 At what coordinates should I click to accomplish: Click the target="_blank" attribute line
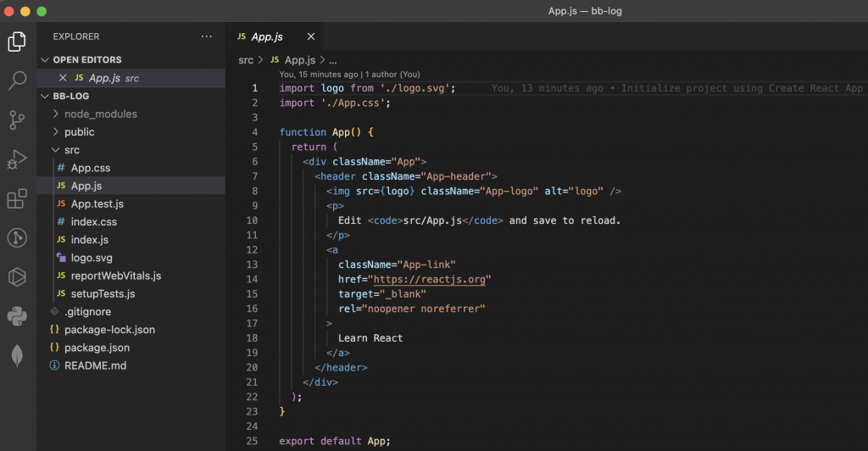point(382,294)
